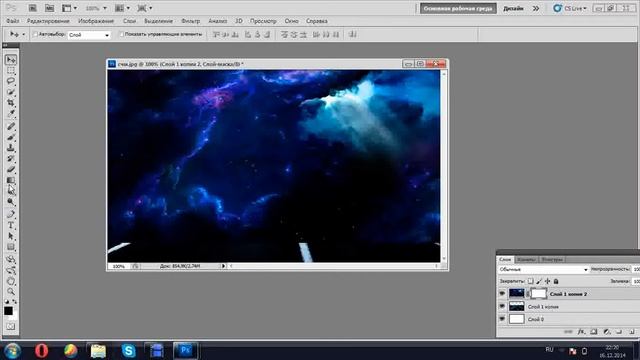Open the Редактирование menu
Screen dimensions: 640x360
coord(48,21)
